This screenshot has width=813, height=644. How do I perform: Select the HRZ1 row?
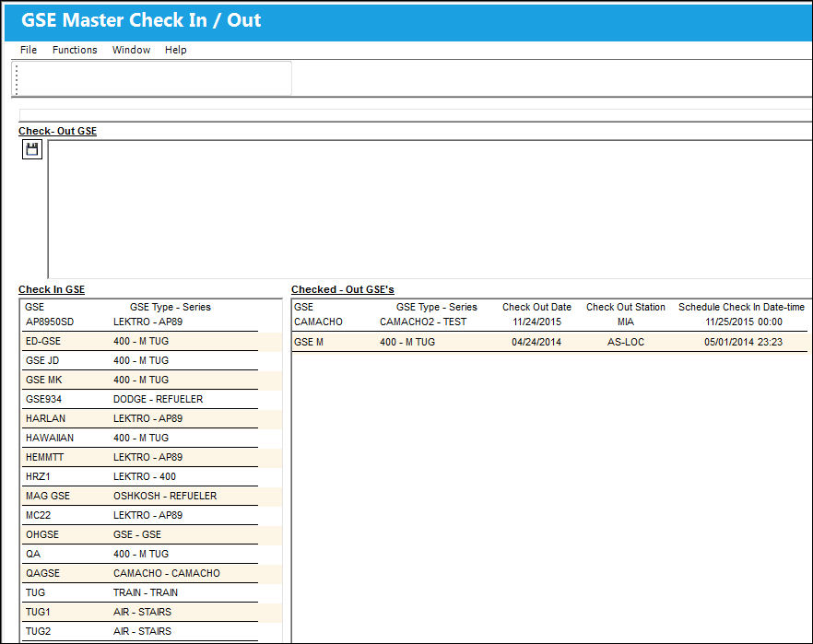[x=140, y=476]
